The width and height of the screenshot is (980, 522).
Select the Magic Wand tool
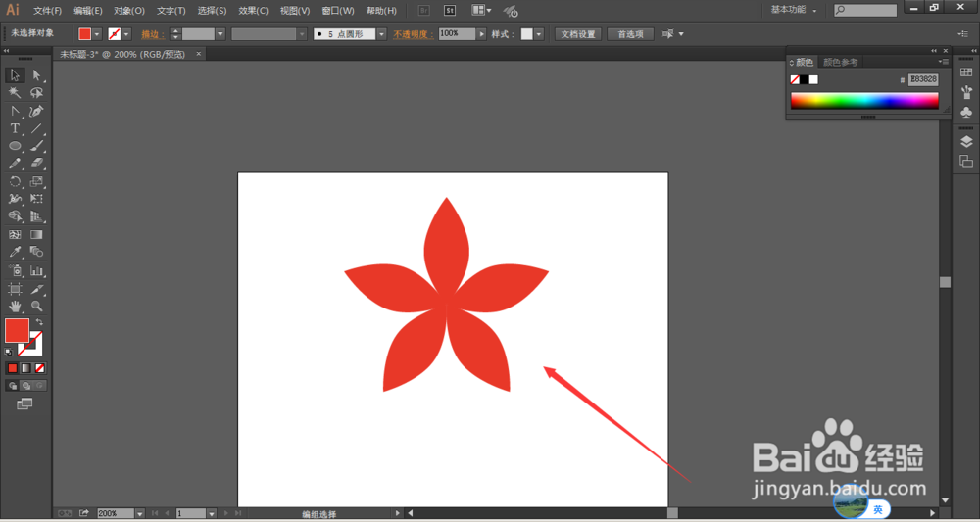(x=15, y=93)
